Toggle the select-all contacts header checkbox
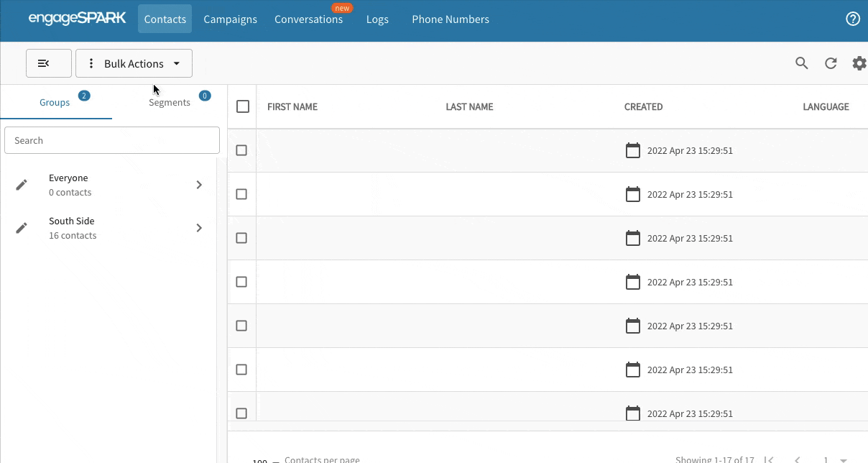 pyautogui.click(x=243, y=106)
